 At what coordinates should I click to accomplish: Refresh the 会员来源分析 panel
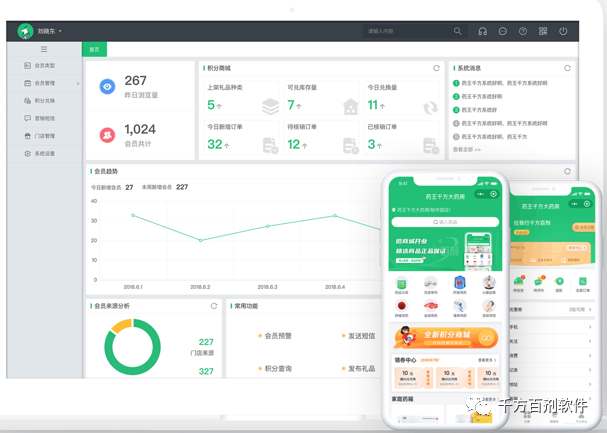pyautogui.click(x=213, y=306)
